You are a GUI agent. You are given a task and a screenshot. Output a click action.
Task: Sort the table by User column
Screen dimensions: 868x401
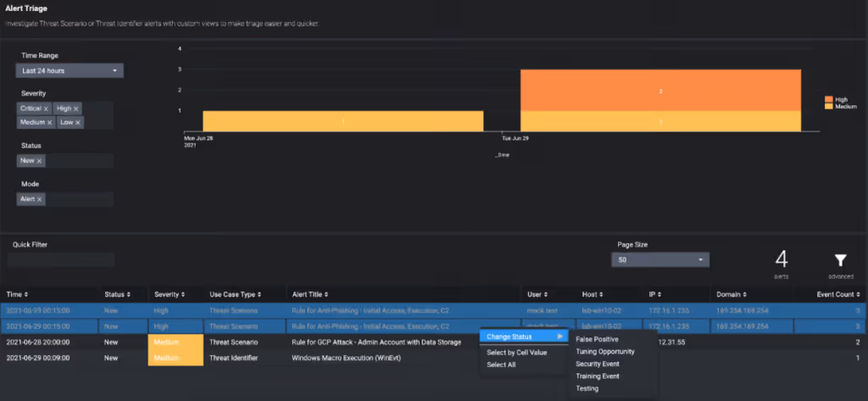point(537,295)
